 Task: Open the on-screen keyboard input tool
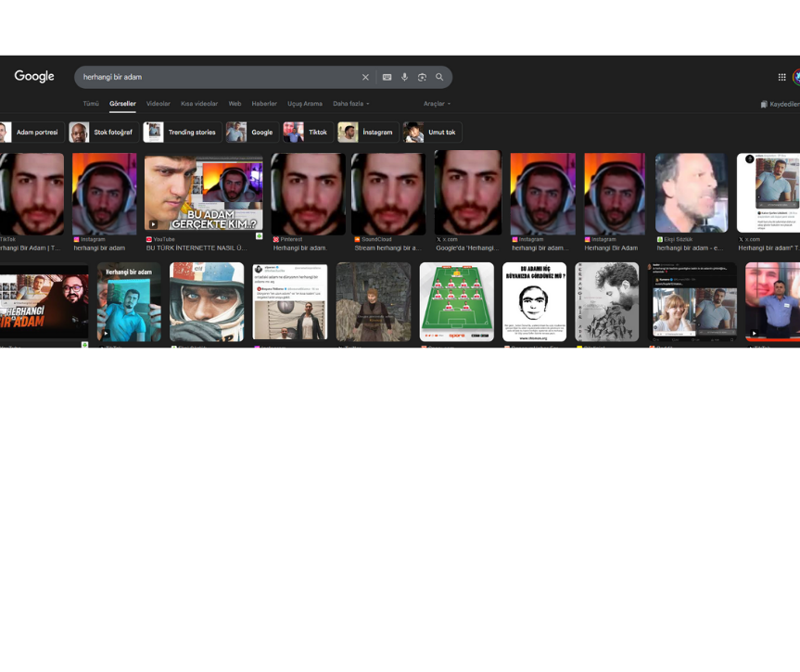[x=387, y=77]
